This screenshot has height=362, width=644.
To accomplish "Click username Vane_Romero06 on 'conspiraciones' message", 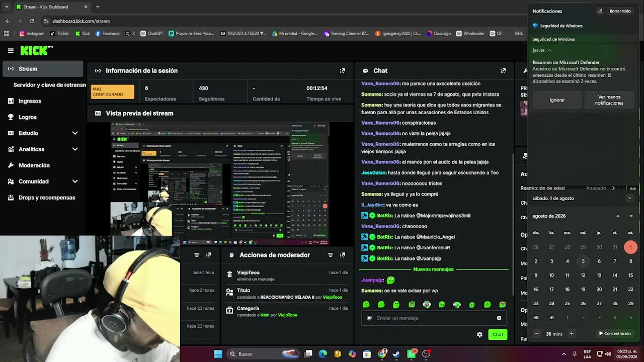I will (380, 123).
